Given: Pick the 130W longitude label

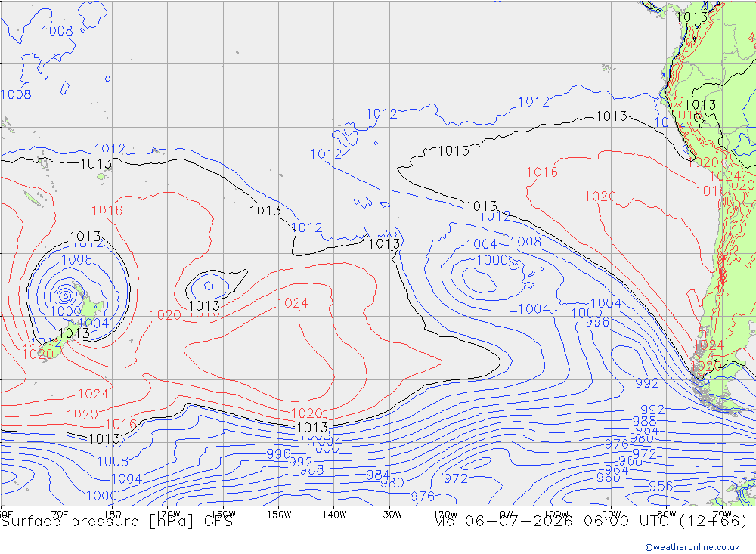Looking at the screenshot, I should point(389,515).
